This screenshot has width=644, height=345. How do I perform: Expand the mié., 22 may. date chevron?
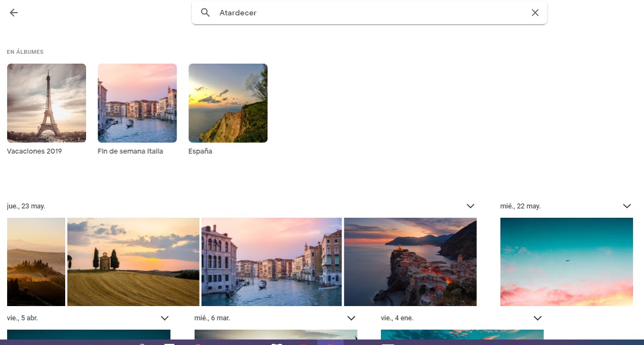click(627, 206)
